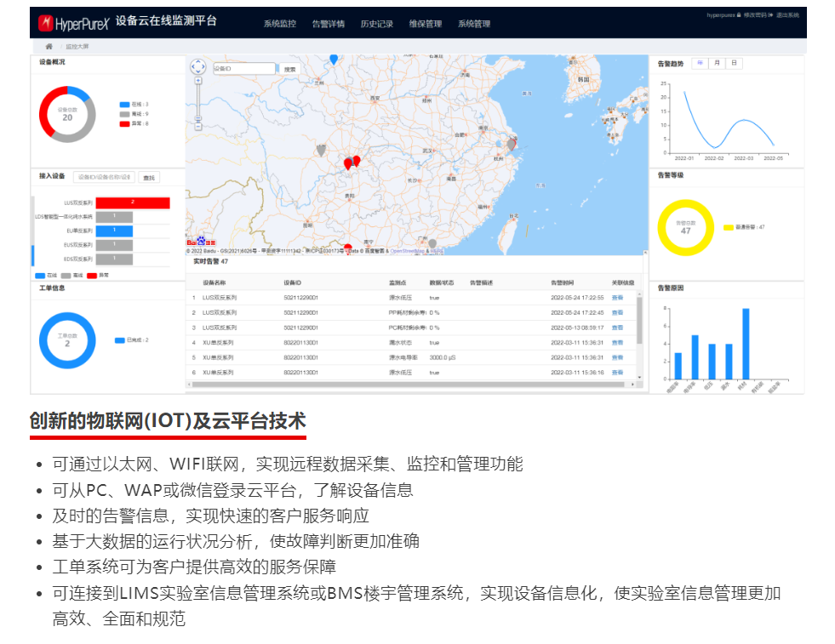Switch alarm trend to daily (日) view
Viewport: 835px width, 644px height.
click(734, 63)
